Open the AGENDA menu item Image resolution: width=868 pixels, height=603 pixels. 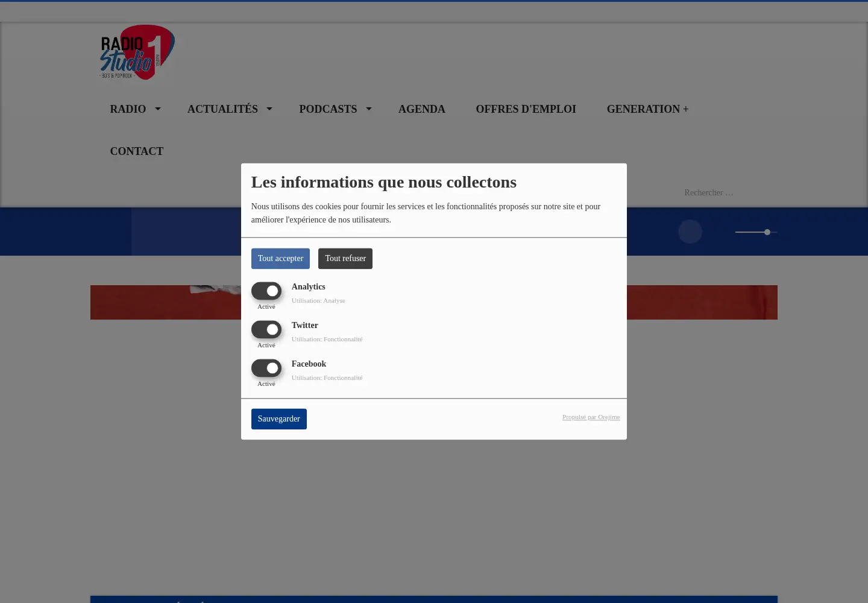click(x=422, y=109)
